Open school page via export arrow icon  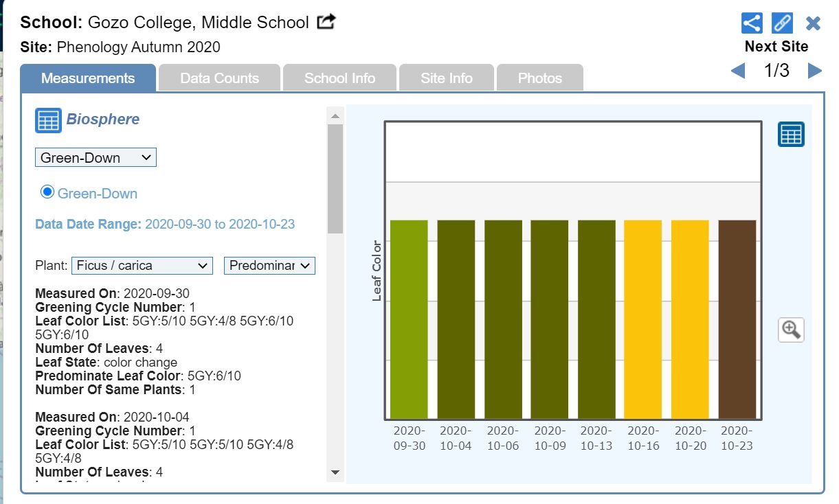coord(326,22)
